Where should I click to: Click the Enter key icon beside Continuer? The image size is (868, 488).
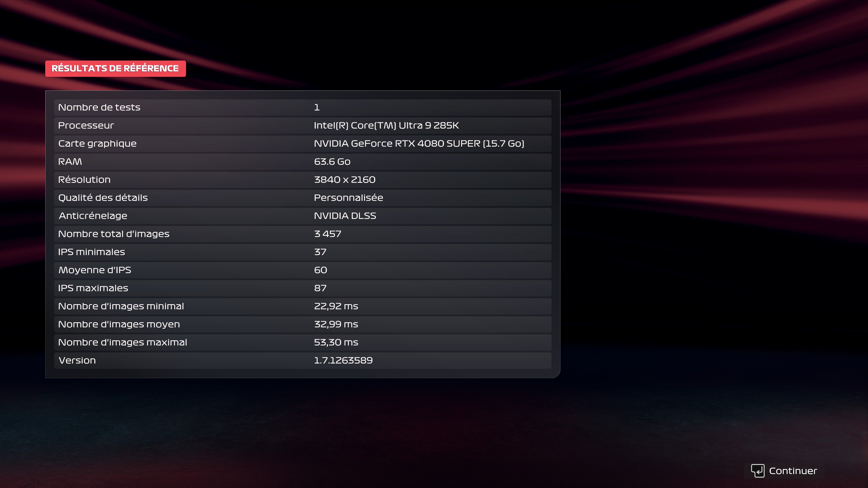coord(757,471)
